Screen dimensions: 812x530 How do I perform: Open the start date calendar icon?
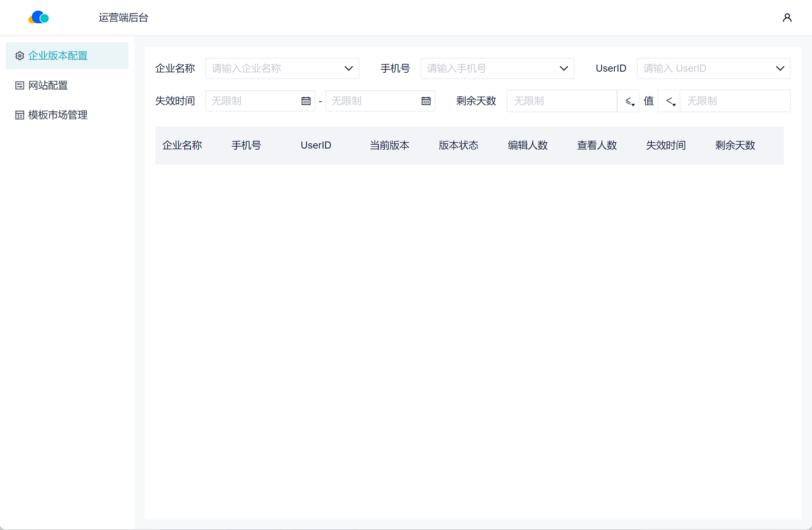click(x=306, y=101)
